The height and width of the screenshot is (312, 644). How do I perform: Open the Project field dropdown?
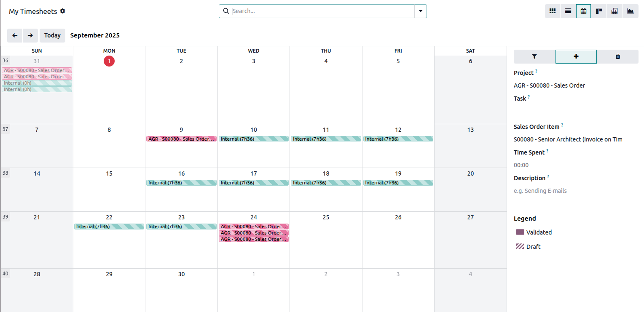568,85
